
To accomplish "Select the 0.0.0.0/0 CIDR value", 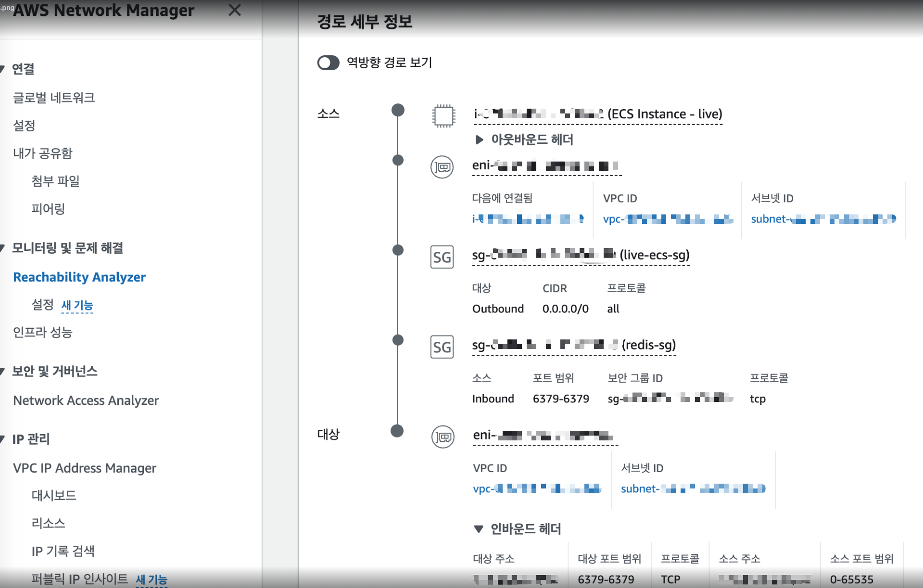I will click(566, 309).
